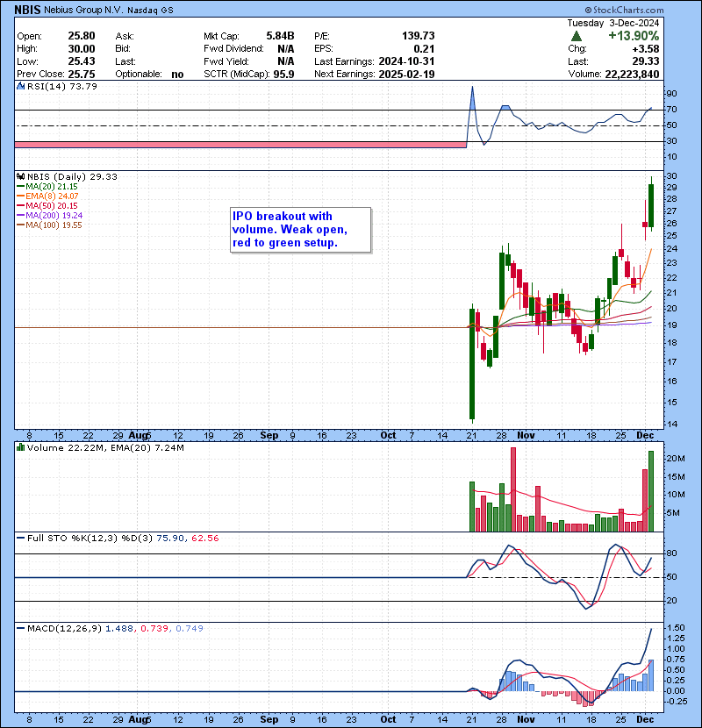Screen dimensions: 702x728
Task: Click the Volume 22.22M, EMA(20) 7.24M label
Action: point(105,447)
